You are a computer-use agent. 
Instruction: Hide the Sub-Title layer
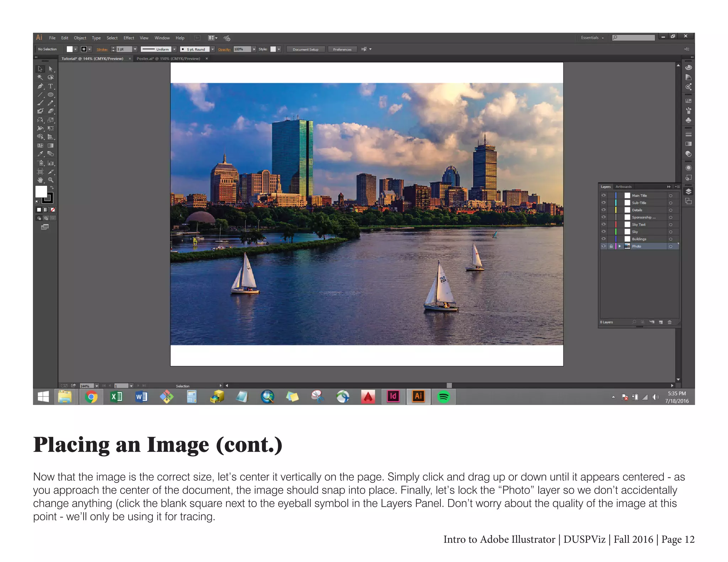604,202
